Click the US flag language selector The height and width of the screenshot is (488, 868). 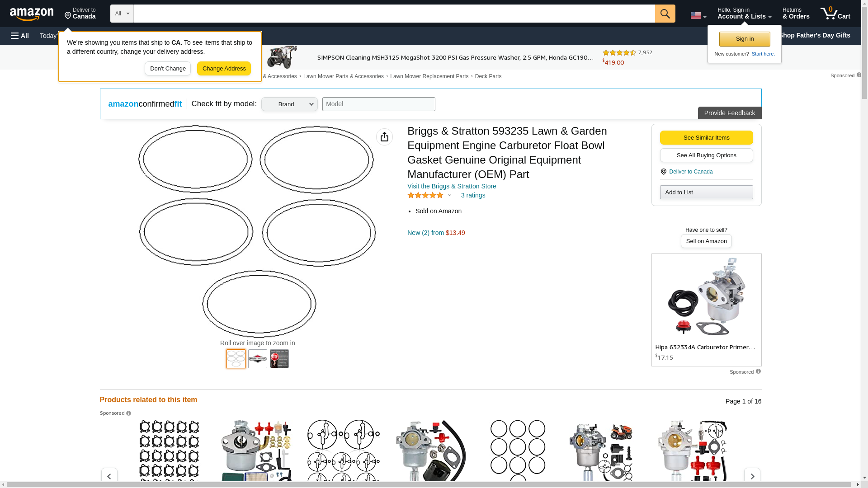point(698,15)
